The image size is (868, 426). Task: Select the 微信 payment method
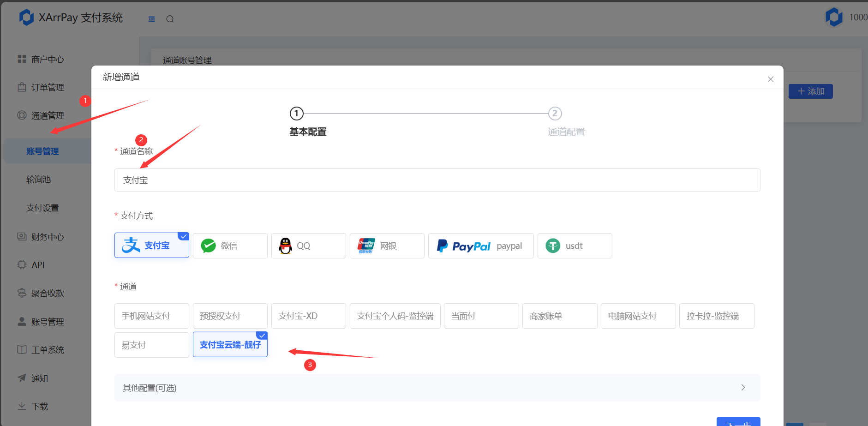pyautogui.click(x=230, y=245)
